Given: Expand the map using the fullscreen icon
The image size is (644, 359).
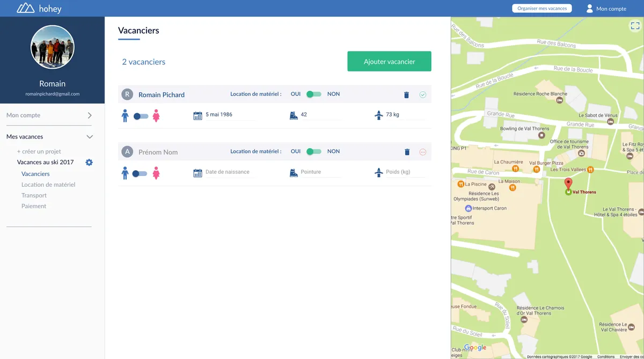Looking at the screenshot, I should tap(635, 25).
